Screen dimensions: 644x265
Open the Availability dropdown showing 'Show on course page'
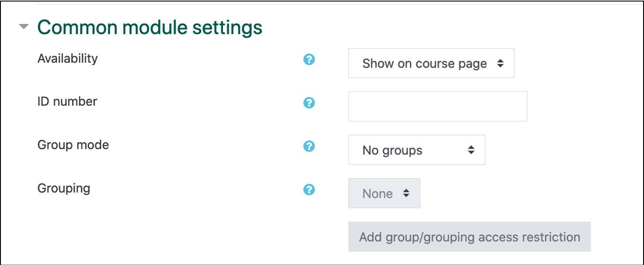431,63
